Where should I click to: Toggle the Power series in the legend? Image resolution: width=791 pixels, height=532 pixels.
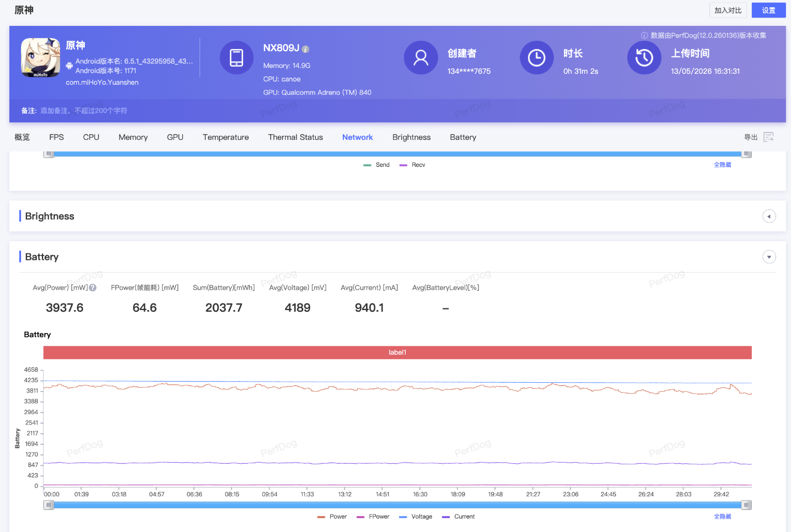pos(332,517)
